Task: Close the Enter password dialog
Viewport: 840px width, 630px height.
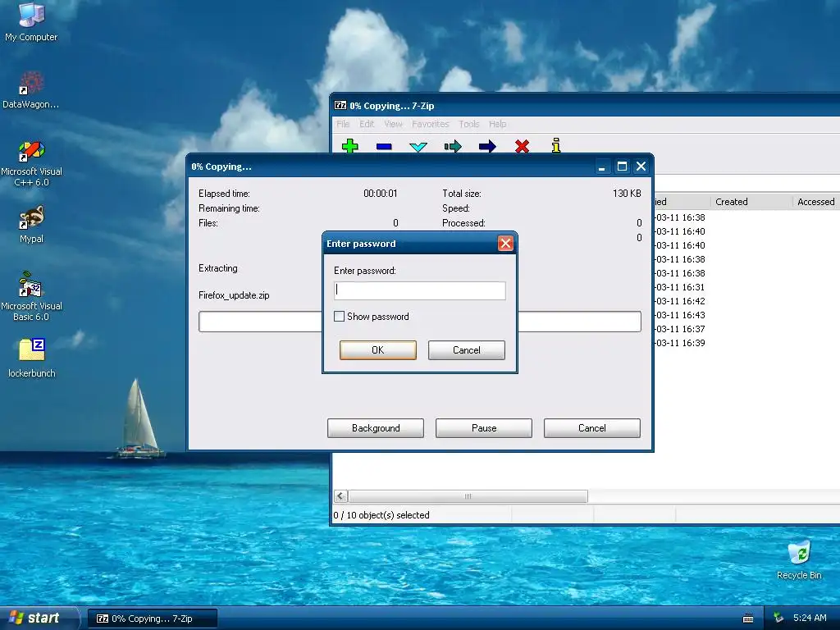Action: click(505, 244)
